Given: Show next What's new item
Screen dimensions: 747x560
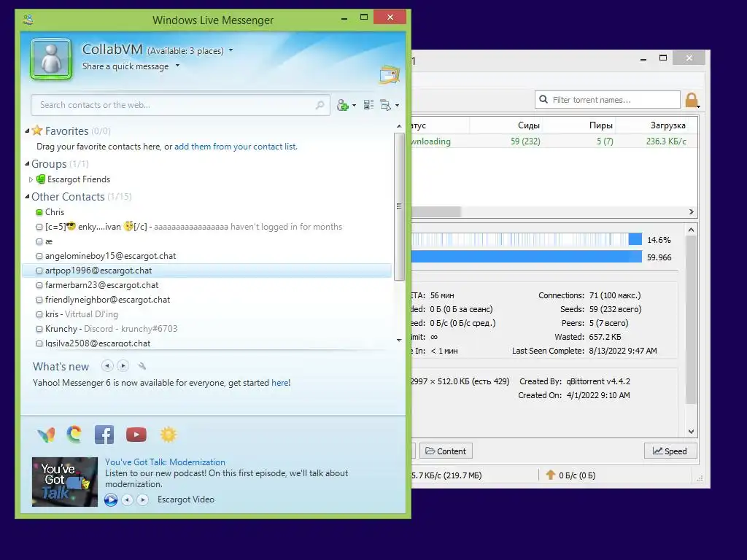Looking at the screenshot, I should [123, 366].
